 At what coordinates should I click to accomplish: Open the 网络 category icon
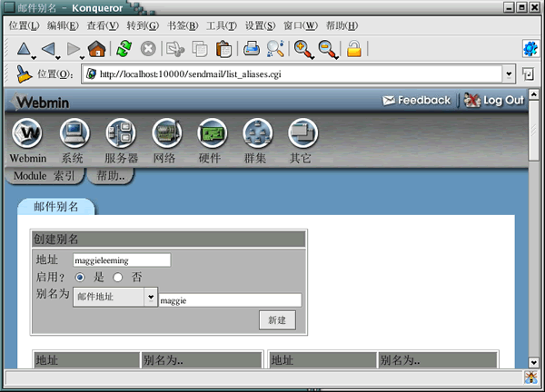(166, 133)
